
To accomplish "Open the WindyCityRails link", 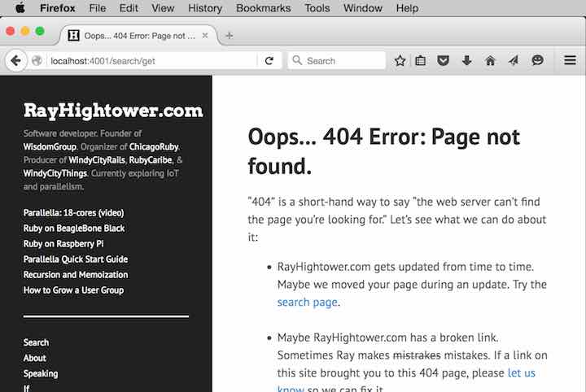I will [96, 159].
